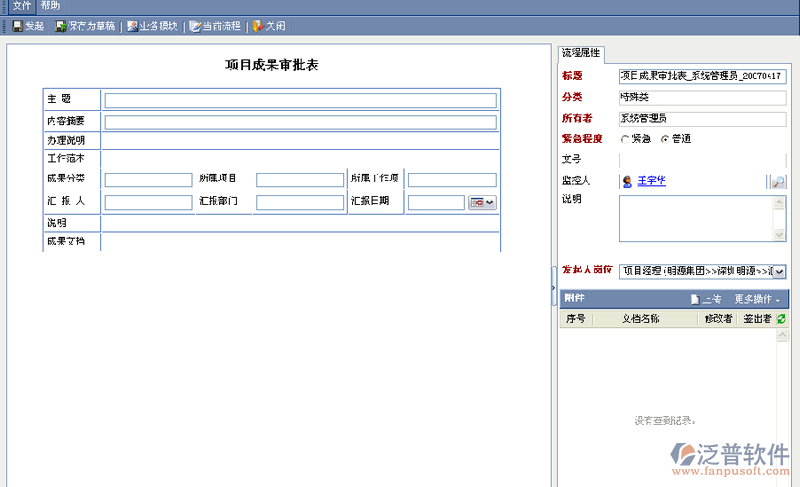Click the 王宇华 supervisor link
800x487 pixels.
pos(651,181)
